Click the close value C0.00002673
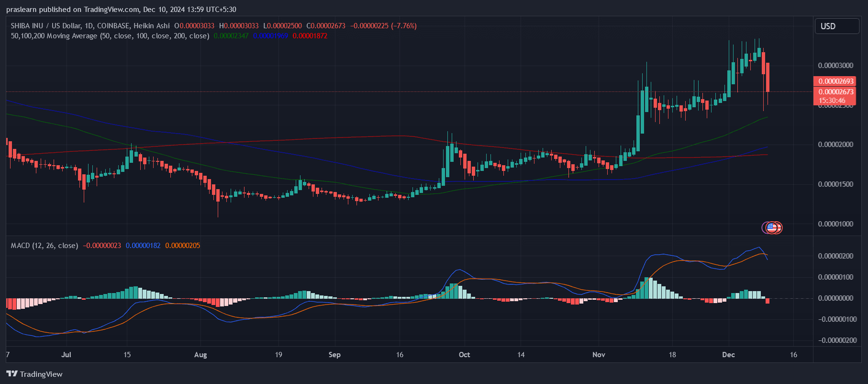This screenshot has height=384, width=868. coord(326,26)
